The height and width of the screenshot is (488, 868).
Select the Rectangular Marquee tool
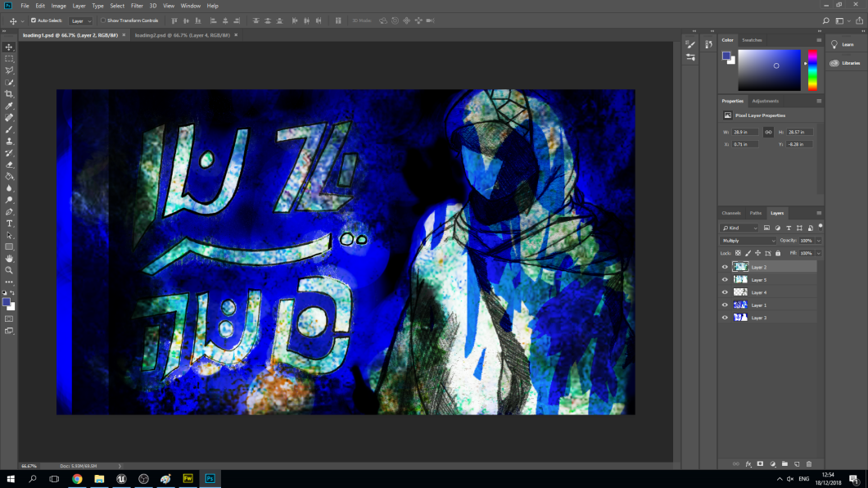click(x=10, y=59)
